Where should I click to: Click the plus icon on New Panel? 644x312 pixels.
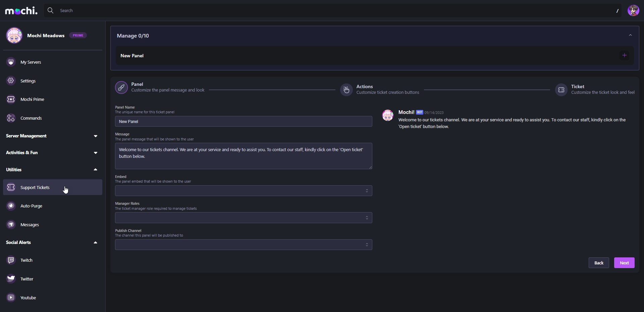point(624,56)
